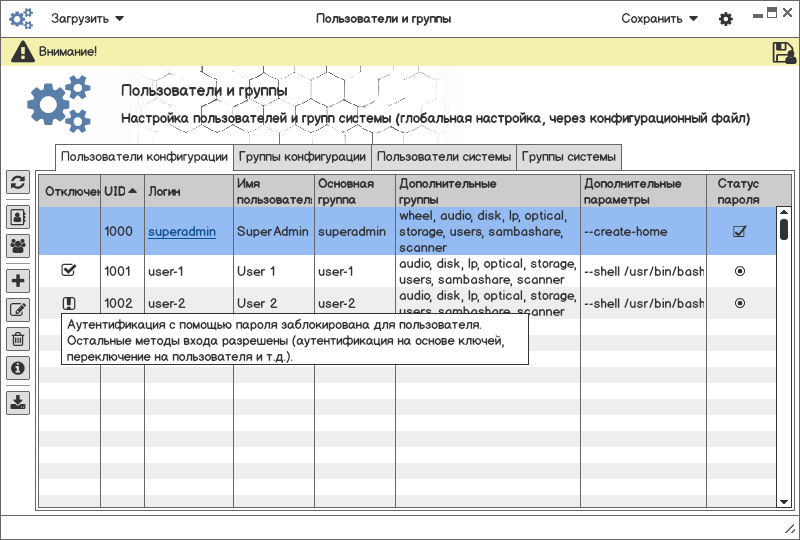Screen dimensions: 800x540
Task: Open the Загрузить dropdown menu
Action: 88,19
